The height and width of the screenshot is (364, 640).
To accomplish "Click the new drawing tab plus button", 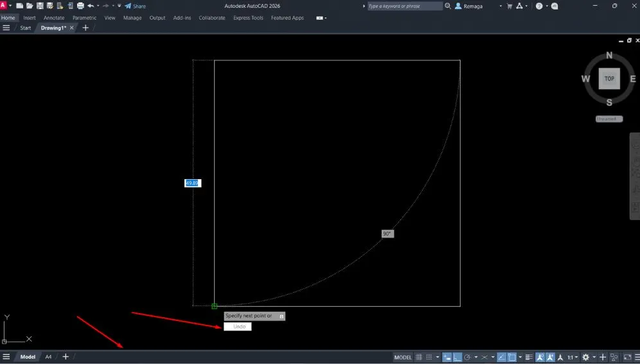I will tap(85, 28).
